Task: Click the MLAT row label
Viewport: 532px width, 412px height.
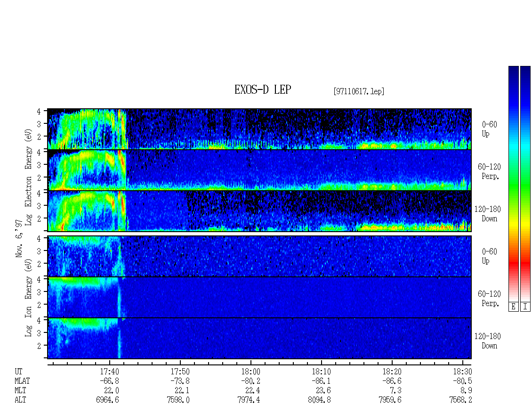Action: pyautogui.click(x=22, y=381)
